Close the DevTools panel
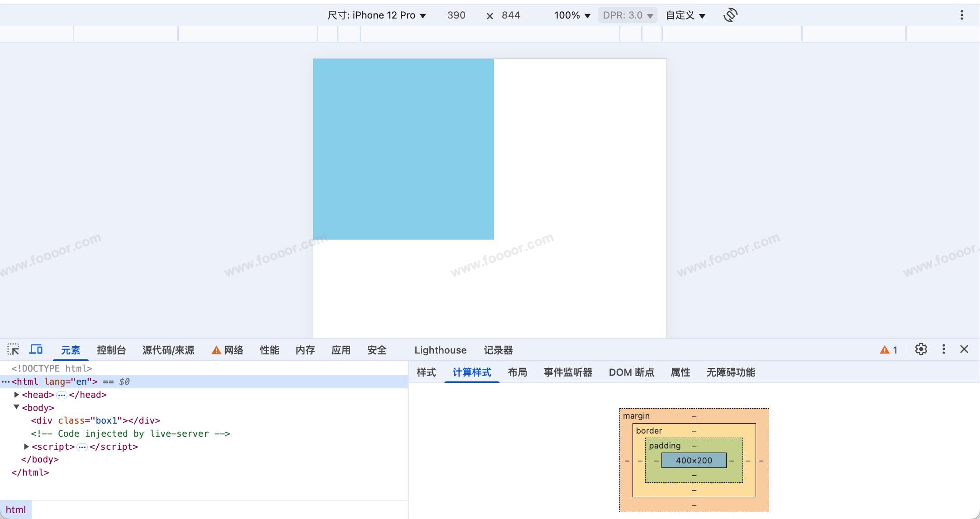This screenshot has width=980, height=519. click(964, 349)
